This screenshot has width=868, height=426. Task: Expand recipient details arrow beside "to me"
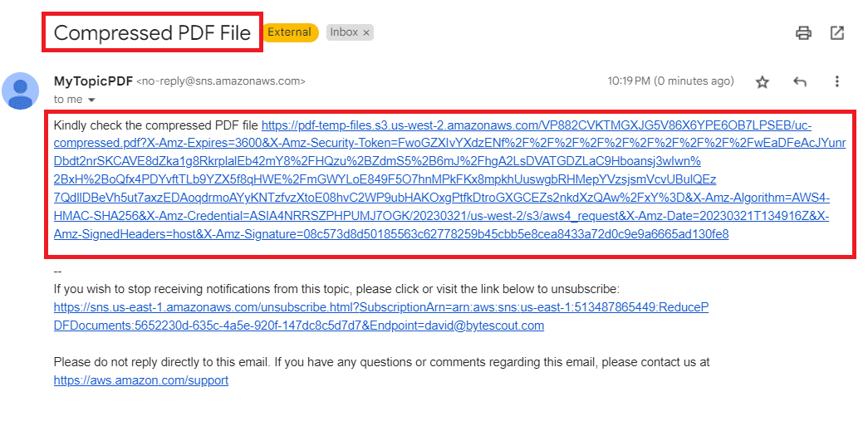click(91, 100)
